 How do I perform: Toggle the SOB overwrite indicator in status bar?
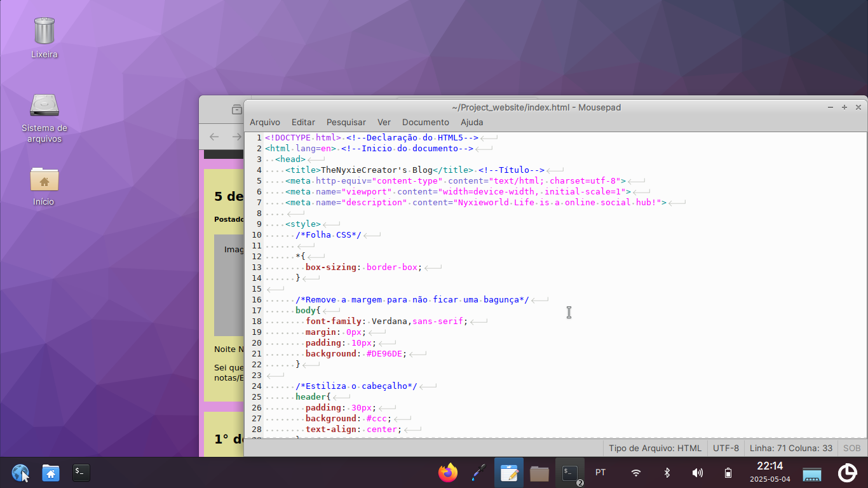(x=851, y=448)
